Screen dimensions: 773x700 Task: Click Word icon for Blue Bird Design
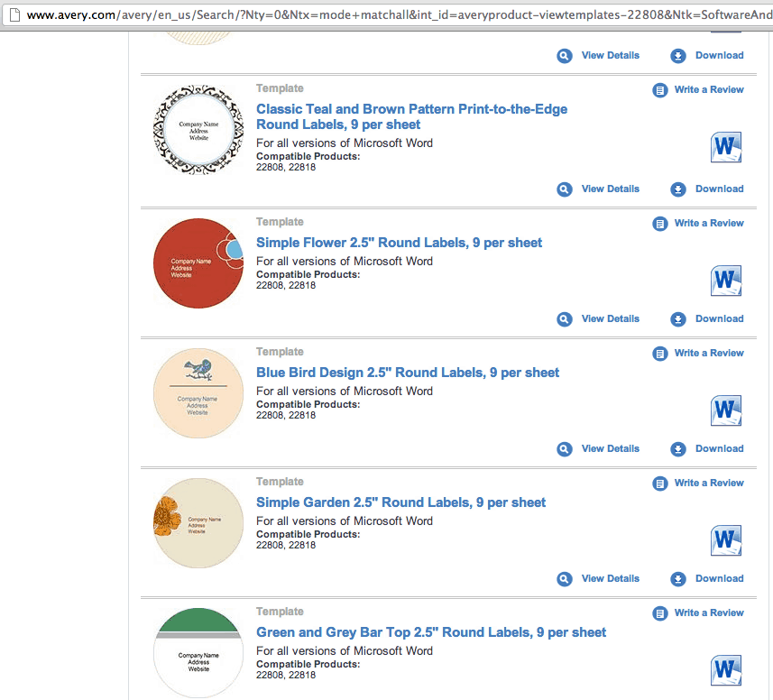(726, 410)
